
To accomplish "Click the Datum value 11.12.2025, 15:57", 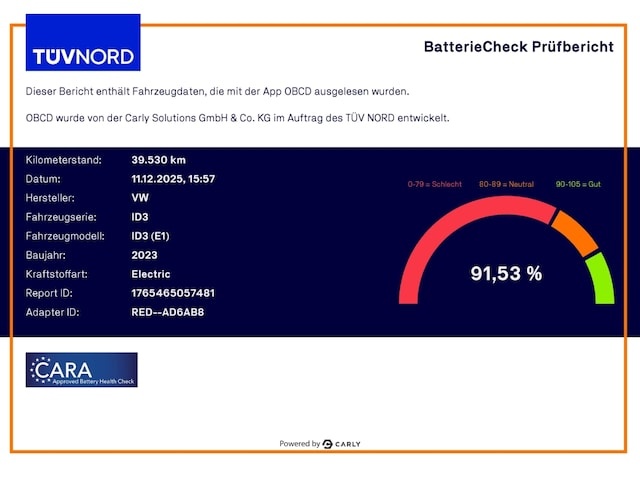I will pyautogui.click(x=173, y=179).
